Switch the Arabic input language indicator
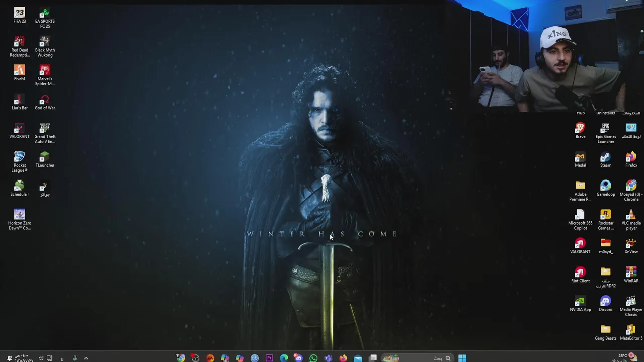Viewport: 644px width, 362px height. (62, 358)
